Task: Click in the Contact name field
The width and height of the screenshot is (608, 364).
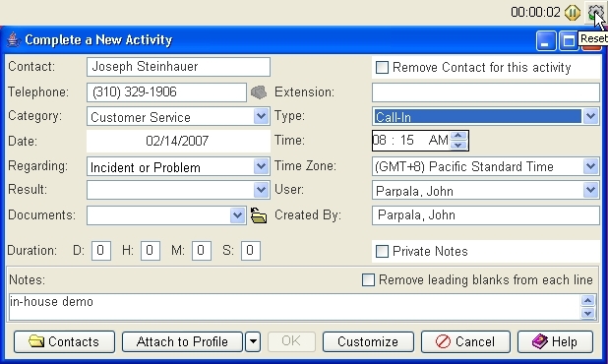Action: [178, 67]
